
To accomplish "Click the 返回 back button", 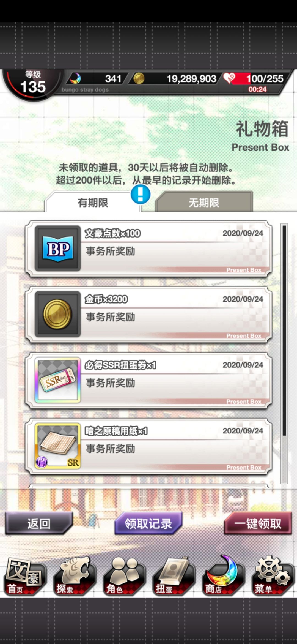I will pos(39,523).
